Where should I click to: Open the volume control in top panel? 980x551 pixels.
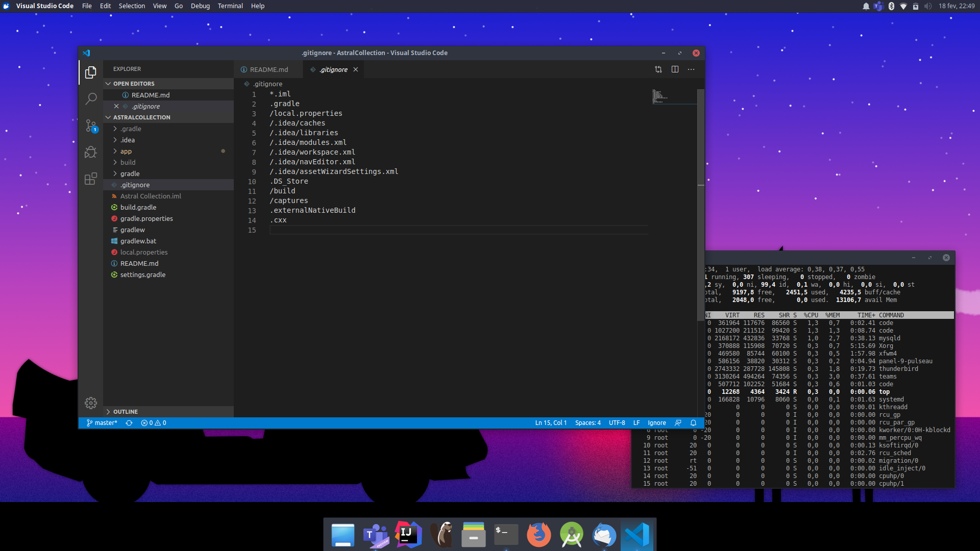pyautogui.click(x=928, y=6)
